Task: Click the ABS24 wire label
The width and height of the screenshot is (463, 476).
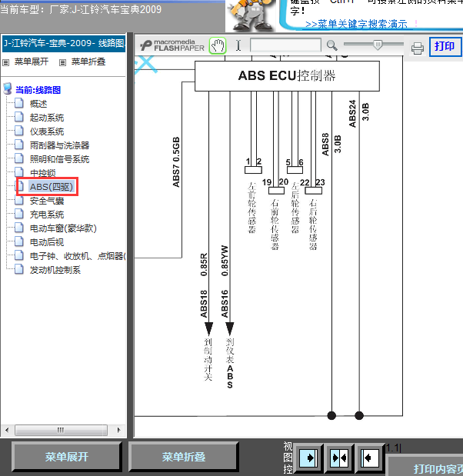Action: tap(352, 114)
